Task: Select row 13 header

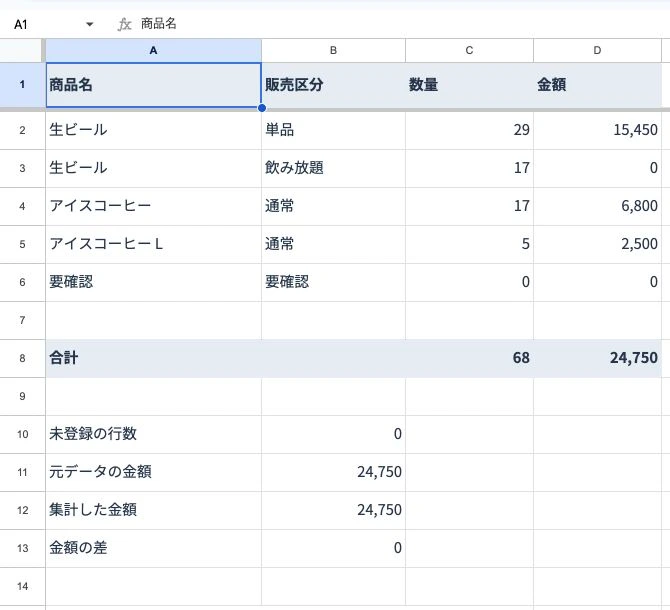Action: point(22,548)
